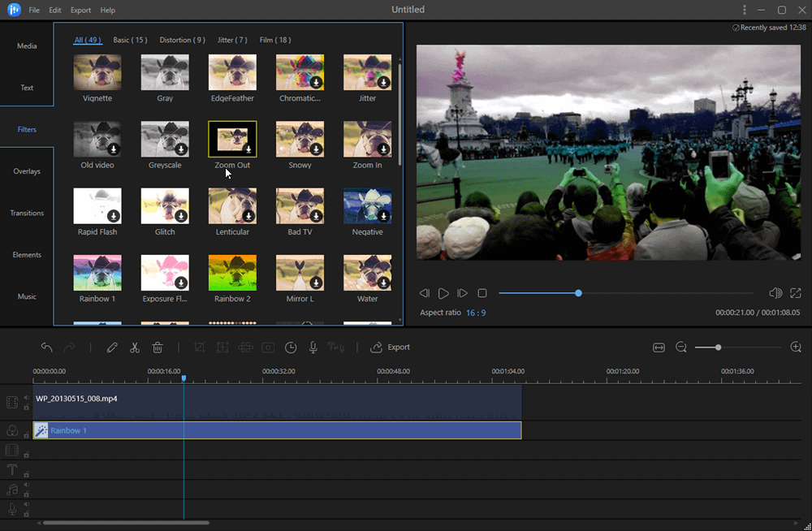The height and width of the screenshot is (531, 812).
Task: Select the Split (scissors) tool
Action: coord(134,348)
